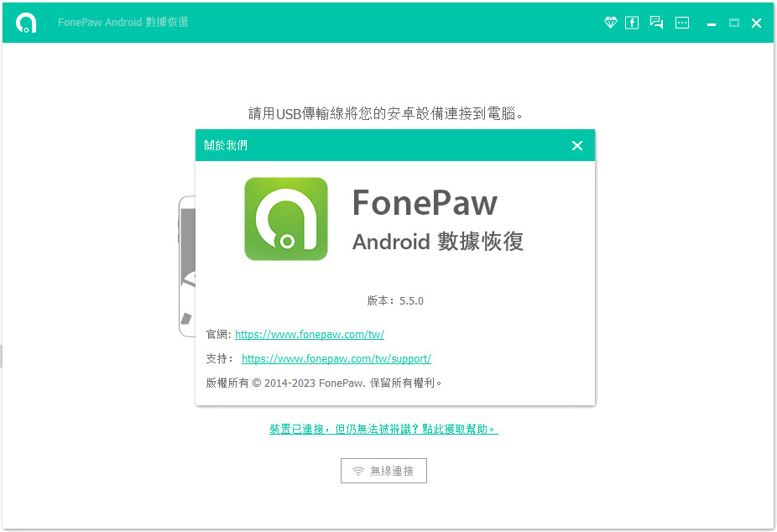Viewport: 777px width, 532px height.
Task: Click the USB connection instruction heading
Action: pos(385,114)
